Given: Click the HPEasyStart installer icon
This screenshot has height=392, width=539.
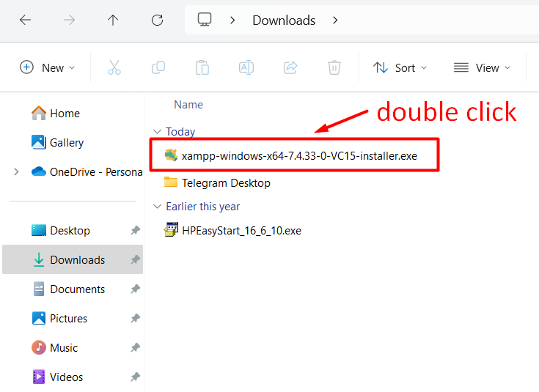Looking at the screenshot, I should 171,229.
